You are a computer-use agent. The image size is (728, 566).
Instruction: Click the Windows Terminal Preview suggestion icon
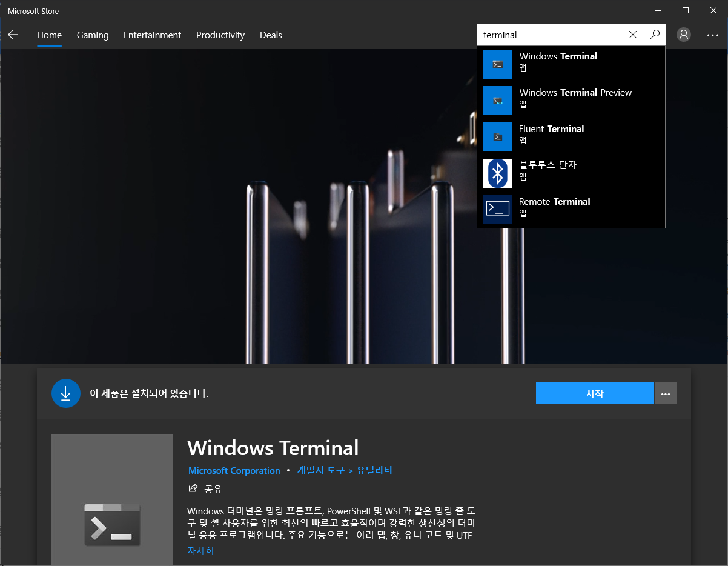498,101
